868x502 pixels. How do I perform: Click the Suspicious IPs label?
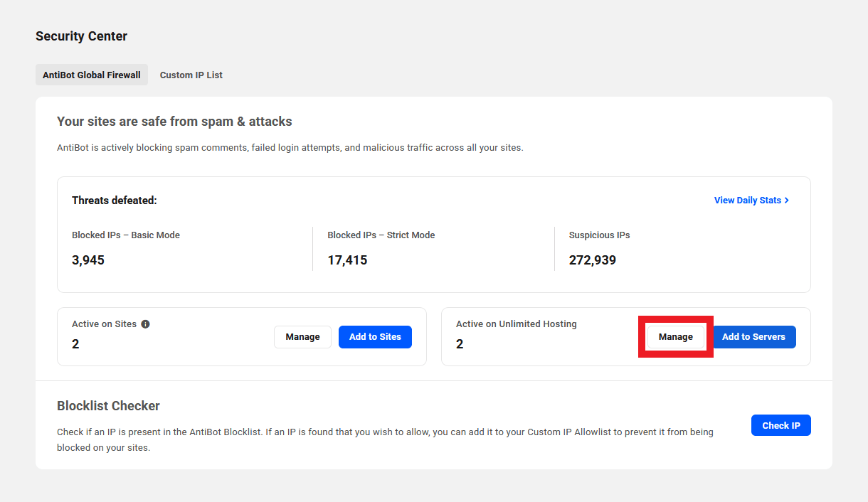(x=600, y=235)
